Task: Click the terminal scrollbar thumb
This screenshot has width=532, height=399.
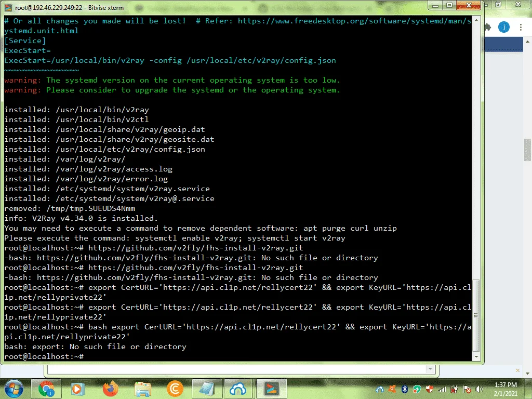Action: pos(476,315)
